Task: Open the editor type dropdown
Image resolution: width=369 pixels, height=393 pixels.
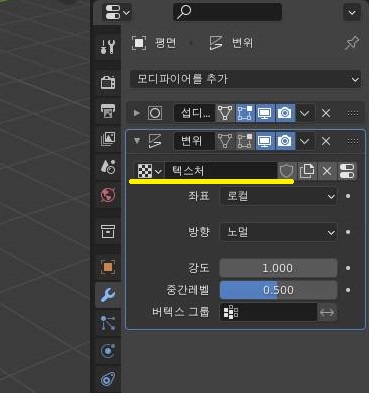Action: click(x=118, y=13)
